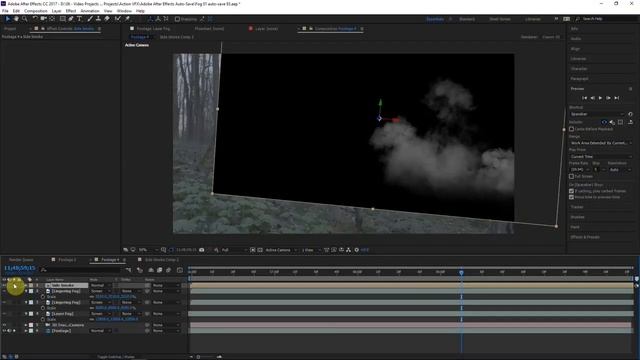This screenshot has width=640, height=360.
Task: Click Toggle Switches / Modes button
Action: point(116,357)
